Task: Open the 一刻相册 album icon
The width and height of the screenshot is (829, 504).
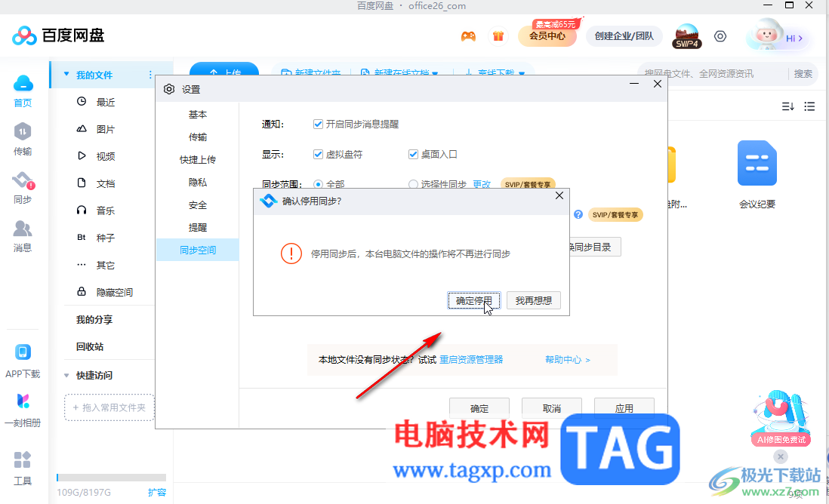Action: [x=23, y=401]
